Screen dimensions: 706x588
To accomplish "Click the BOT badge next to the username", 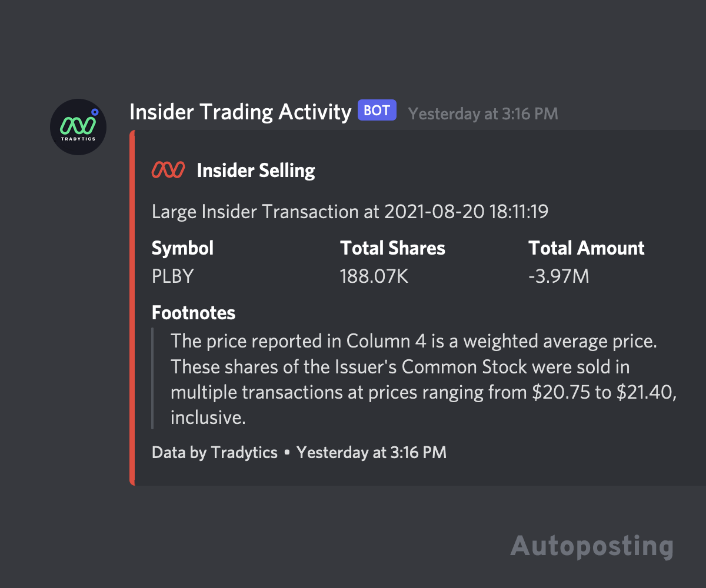I will click(x=377, y=110).
